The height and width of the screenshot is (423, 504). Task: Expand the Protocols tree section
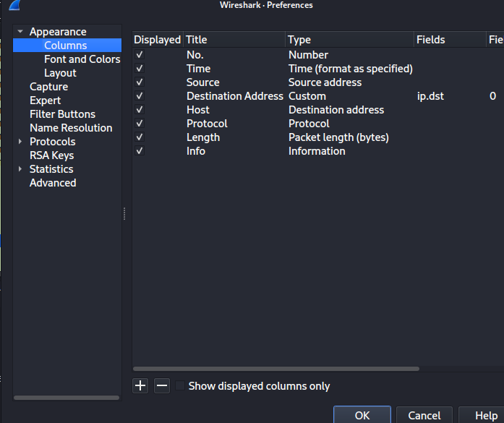[x=20, y=142]
